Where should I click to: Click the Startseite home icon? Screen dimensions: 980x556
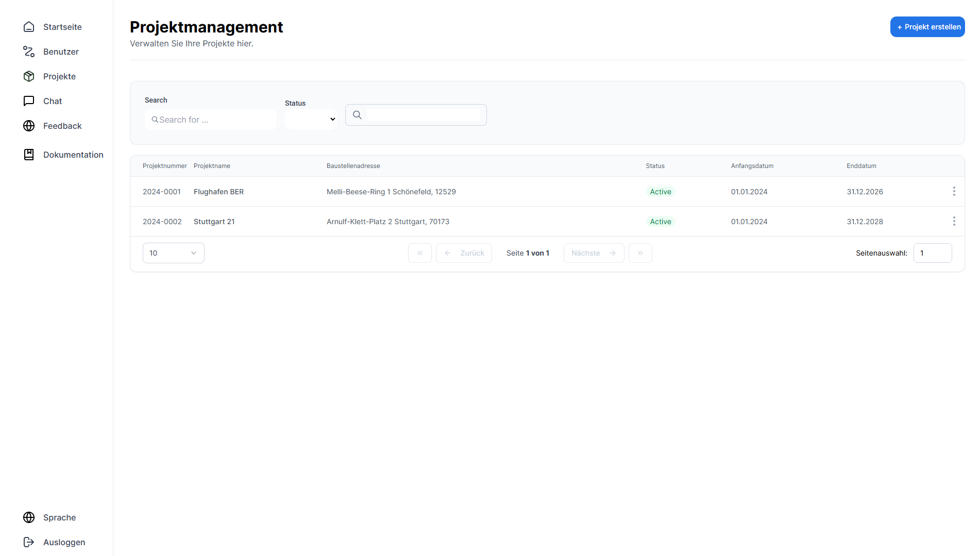click(29, 27)
